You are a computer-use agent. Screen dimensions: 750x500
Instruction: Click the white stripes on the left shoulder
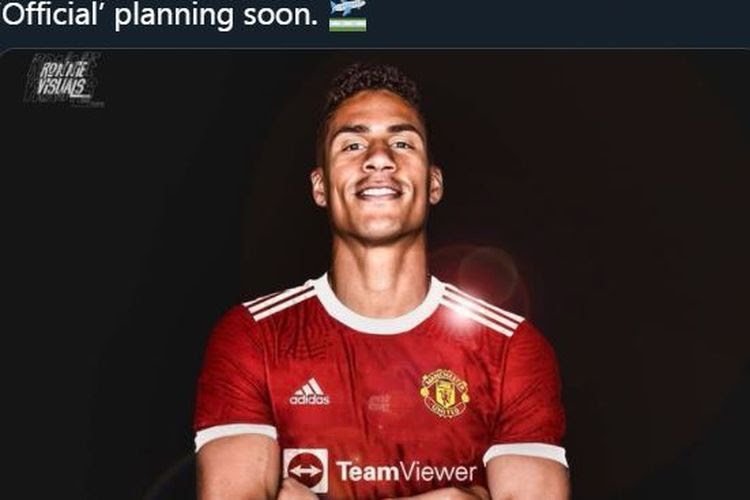[280, 299]
